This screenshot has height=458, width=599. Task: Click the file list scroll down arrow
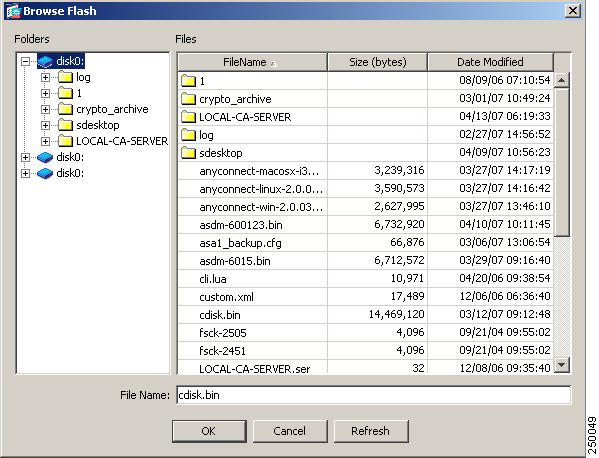(x=562, y=365)
